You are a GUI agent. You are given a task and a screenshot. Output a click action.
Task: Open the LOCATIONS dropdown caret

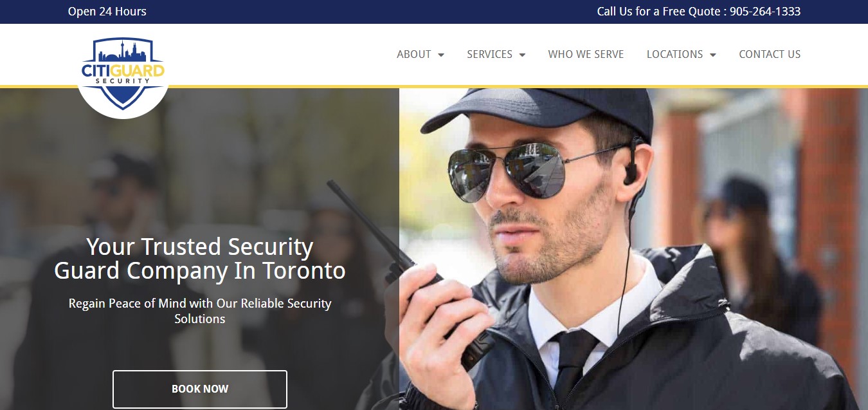click(x=712, y=55)
